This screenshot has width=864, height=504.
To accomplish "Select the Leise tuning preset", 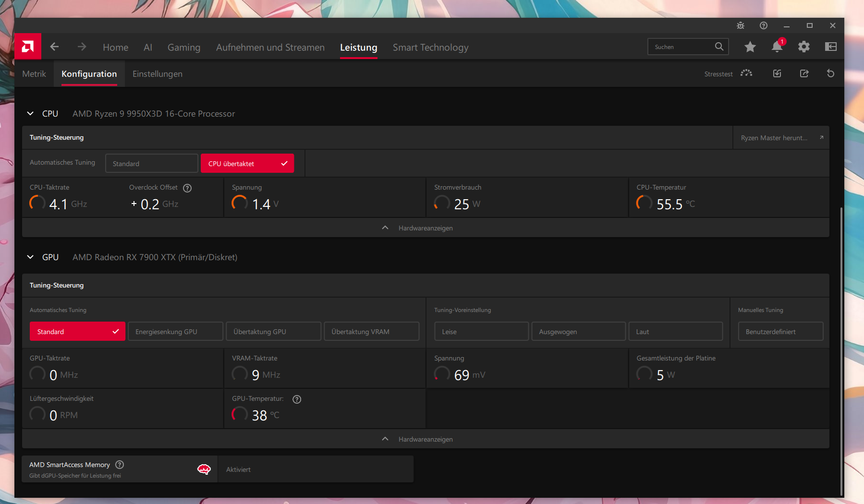I will (x=481, y=332).
